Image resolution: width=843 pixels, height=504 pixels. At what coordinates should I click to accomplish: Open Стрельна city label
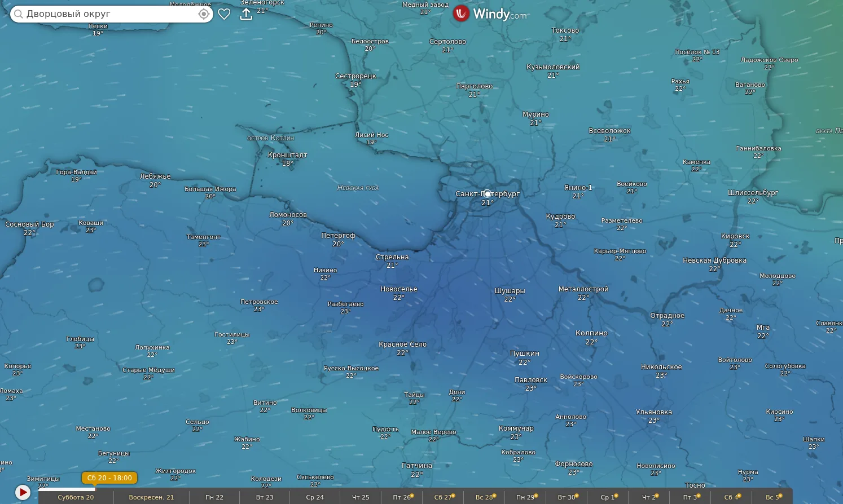(392, 257)
